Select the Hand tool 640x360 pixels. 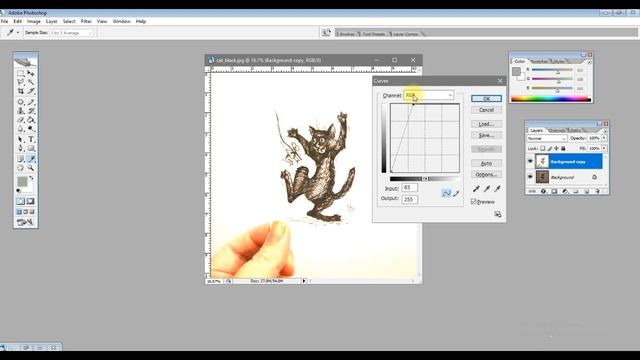click(x=20, y=168)
